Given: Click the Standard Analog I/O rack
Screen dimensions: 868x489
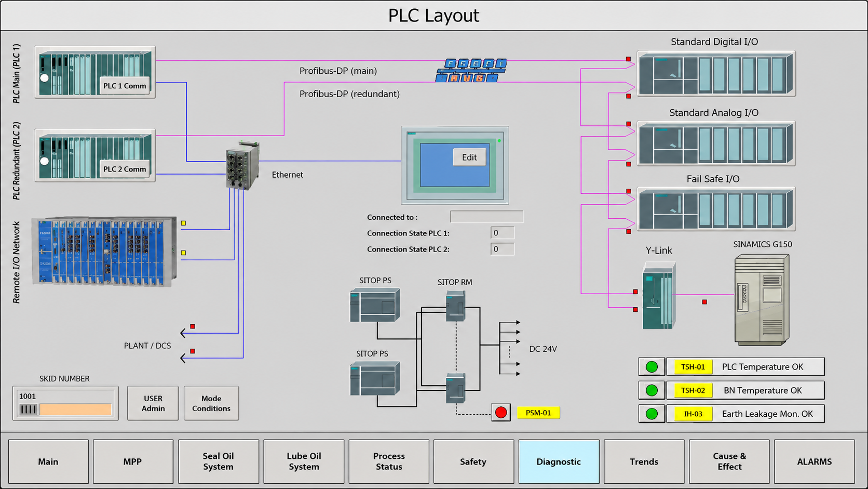Looking at the screenshot, I should tap(716, 144).
